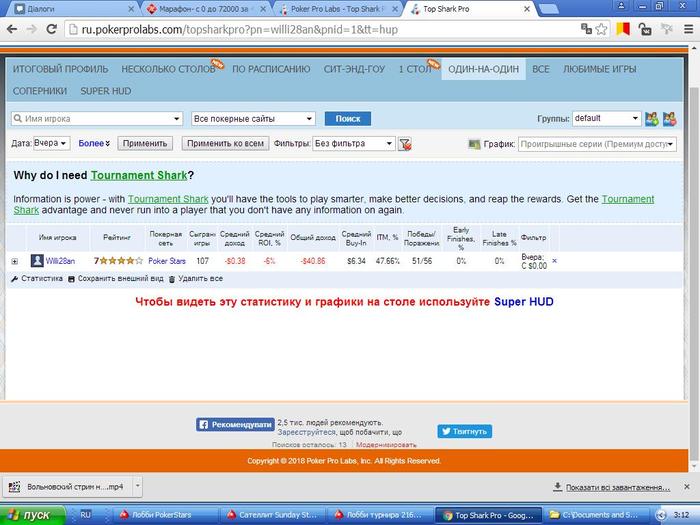This screenshot has width=700, height=525.
Task: Select the ОДИН-НА-ОДИН tab
Action: 483,69
